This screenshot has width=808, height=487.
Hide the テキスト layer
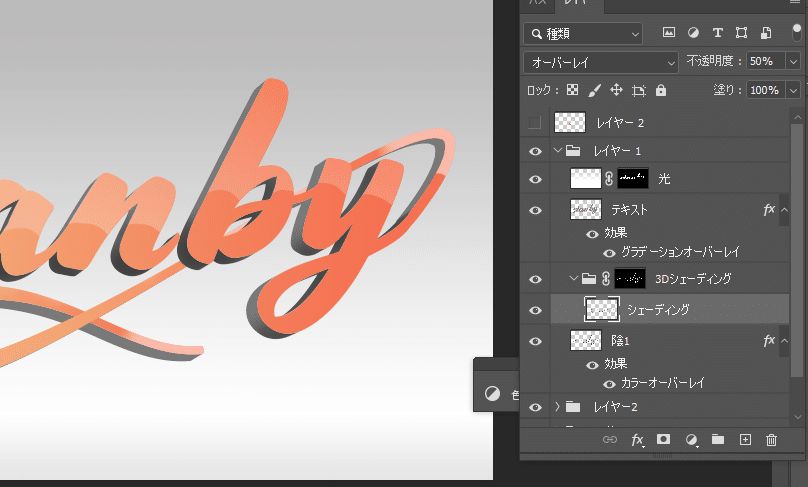point(535,210)
